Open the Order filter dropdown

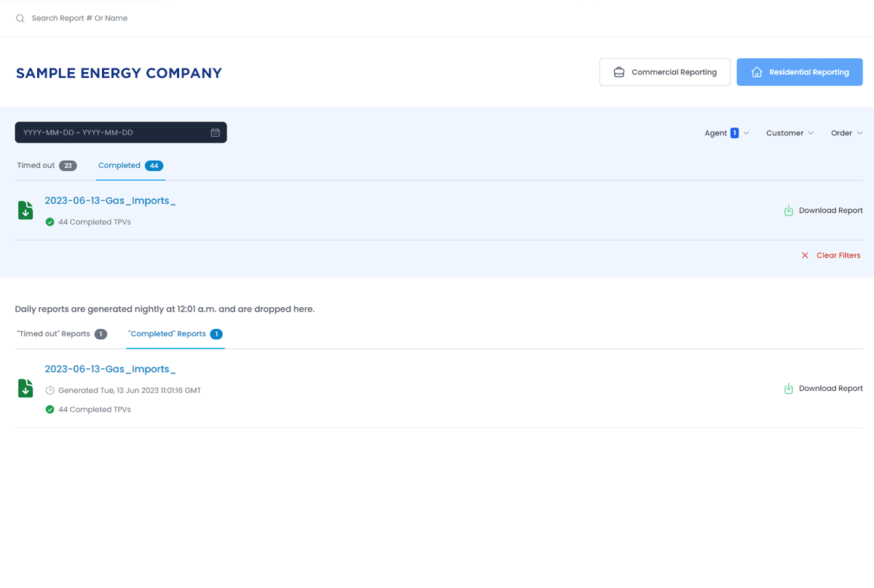pos(846,133)
